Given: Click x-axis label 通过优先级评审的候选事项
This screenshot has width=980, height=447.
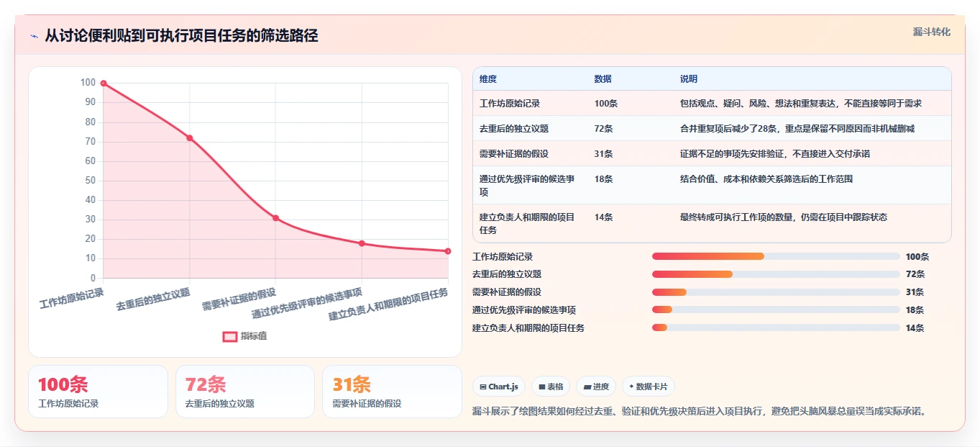Looking at the screenshot, I should pos(307,304).
